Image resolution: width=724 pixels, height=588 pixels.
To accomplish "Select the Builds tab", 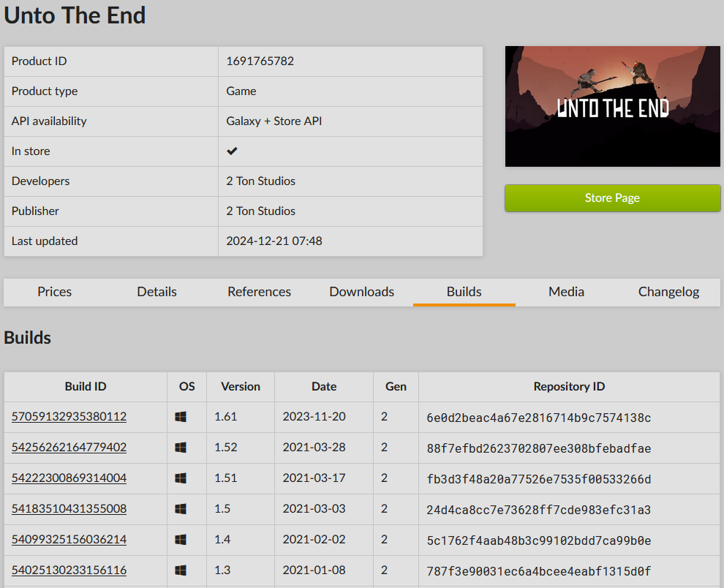I will (x=464, y=292).
